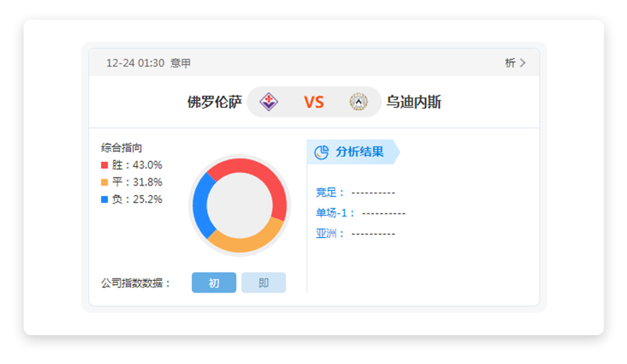The width and height of the screenshot is (627, 364).
Task: Click the 乌迪内斯 team name
Action: click(x=414, y=103)
